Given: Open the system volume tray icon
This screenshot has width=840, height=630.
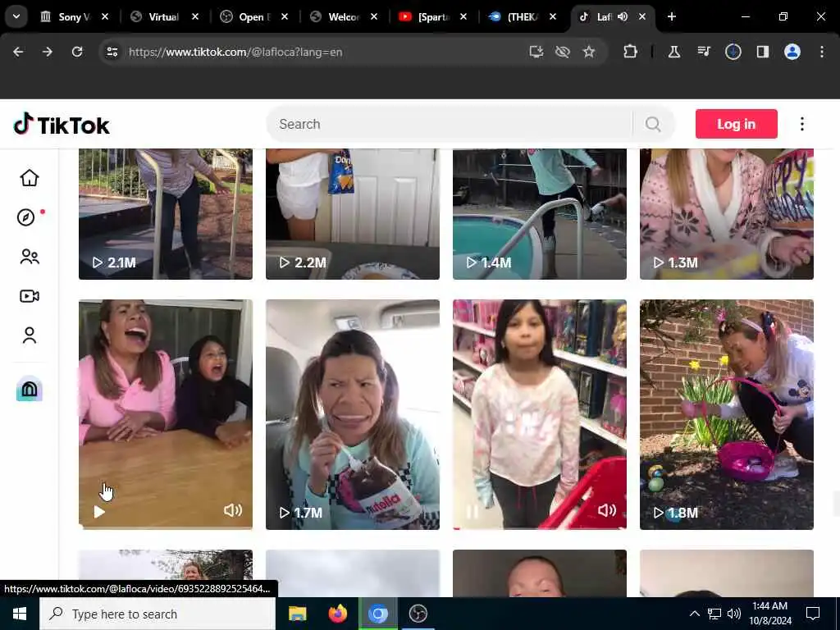Looking at the screenshot, I should click(734, 614).
